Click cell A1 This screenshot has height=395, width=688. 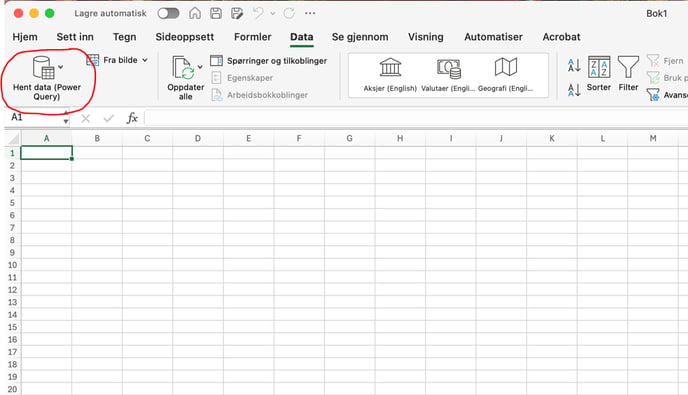(47, 153)
